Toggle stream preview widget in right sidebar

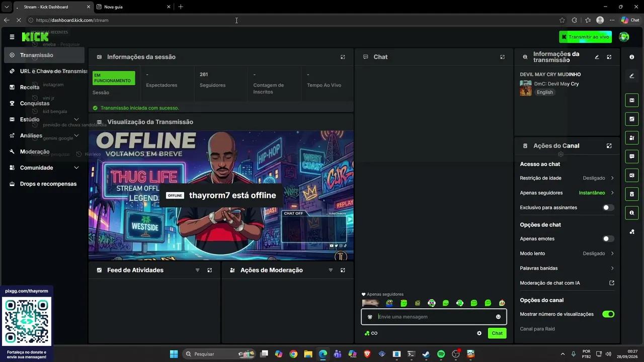(632, 100)
